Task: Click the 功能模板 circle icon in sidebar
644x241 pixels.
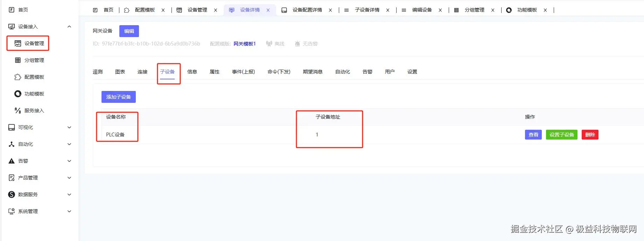Action: [18, 94]
